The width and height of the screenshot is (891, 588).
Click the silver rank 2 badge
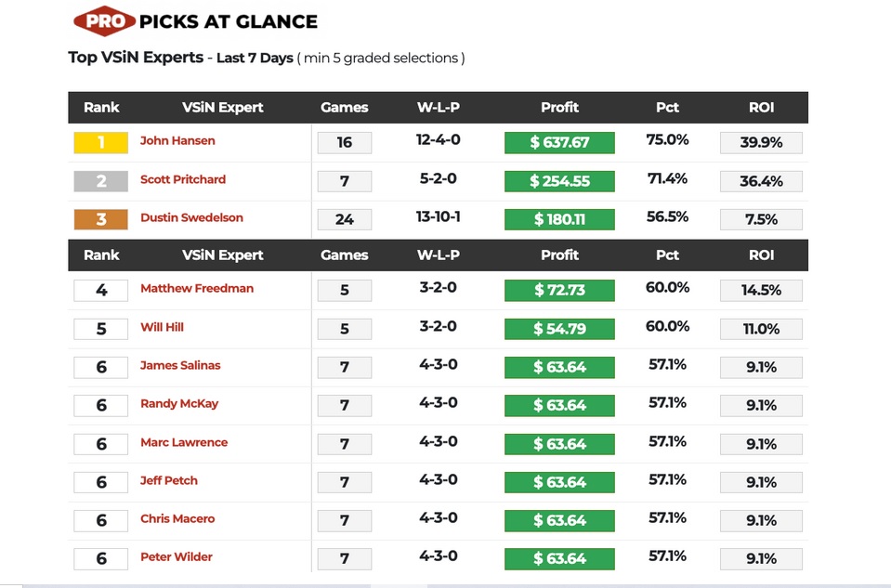(x=101, y=181)
